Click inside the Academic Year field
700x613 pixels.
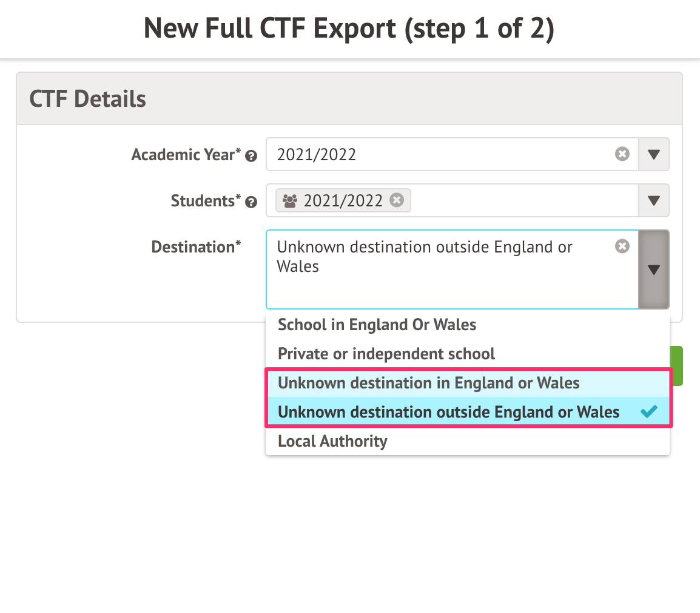pyautogui.click(x=443, y=154)
